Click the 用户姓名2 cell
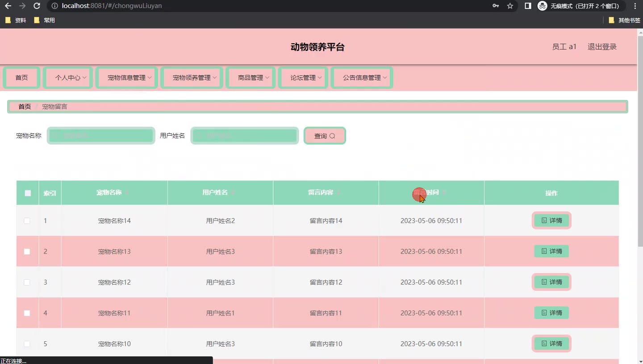The height and width of the screenshot is (364, 643). point(221,221)
